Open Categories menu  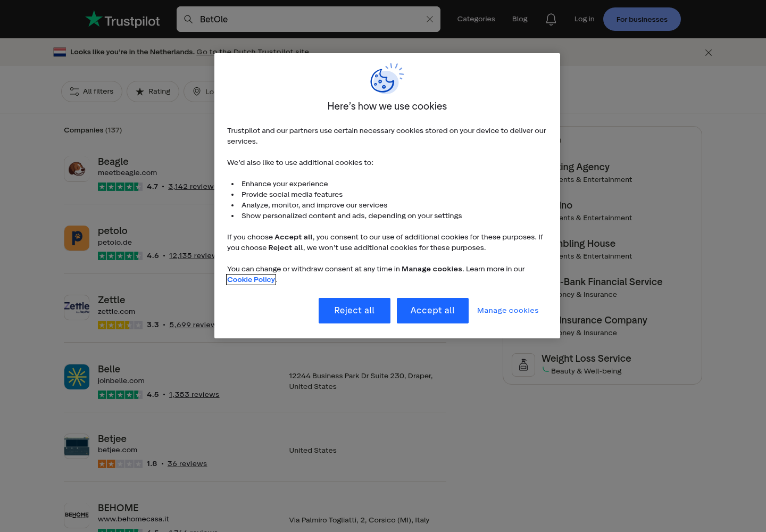click(x=476, y=19)
